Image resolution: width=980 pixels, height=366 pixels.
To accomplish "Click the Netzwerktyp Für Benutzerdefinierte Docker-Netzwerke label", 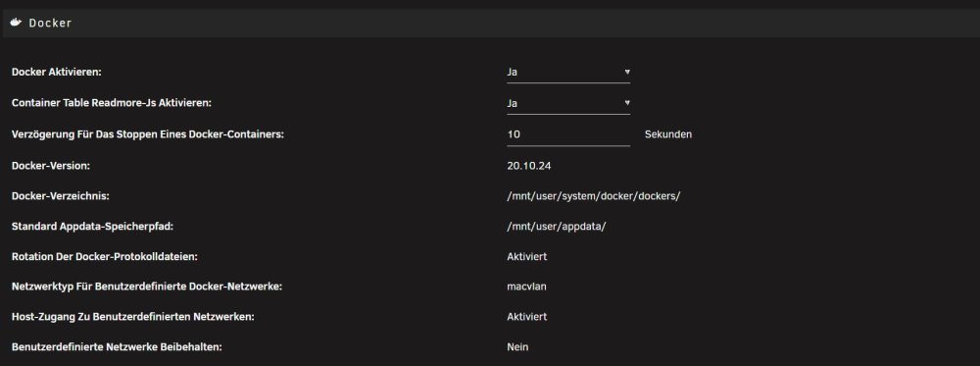I will (x=147, y=287).
